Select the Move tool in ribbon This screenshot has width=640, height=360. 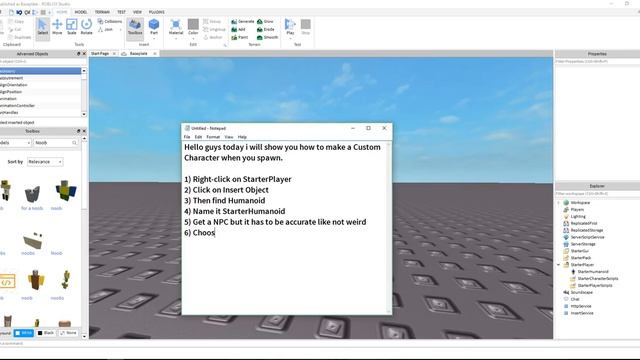tap(57, 27)
